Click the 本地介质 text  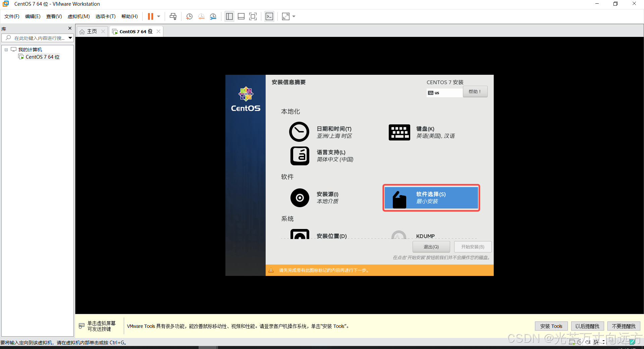coord(327,201)
